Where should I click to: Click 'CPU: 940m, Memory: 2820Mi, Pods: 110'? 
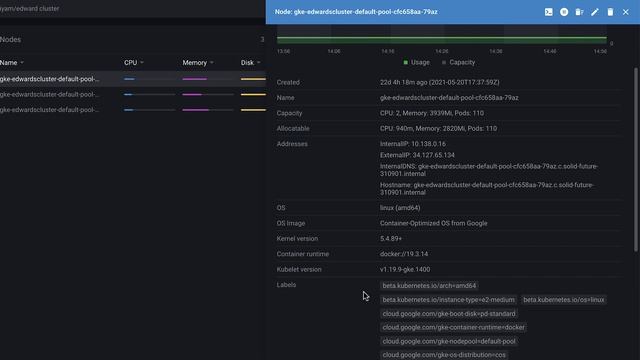(x=438, y=129)
